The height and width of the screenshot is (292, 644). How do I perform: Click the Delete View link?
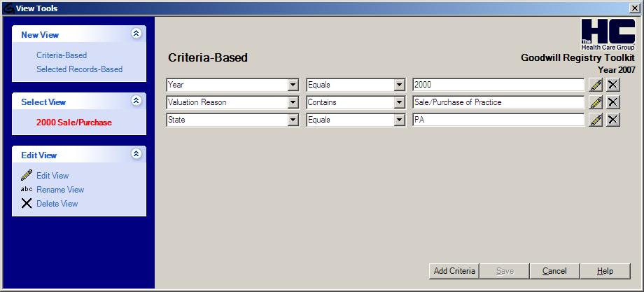pyautogui.click(x=57, y=203)
